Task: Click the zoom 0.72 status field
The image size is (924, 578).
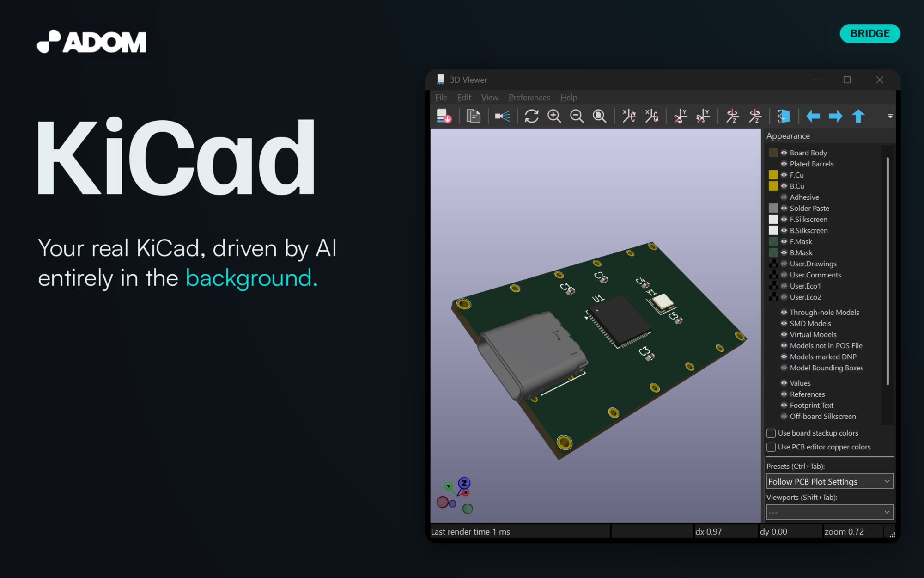Action: (853, 532)
